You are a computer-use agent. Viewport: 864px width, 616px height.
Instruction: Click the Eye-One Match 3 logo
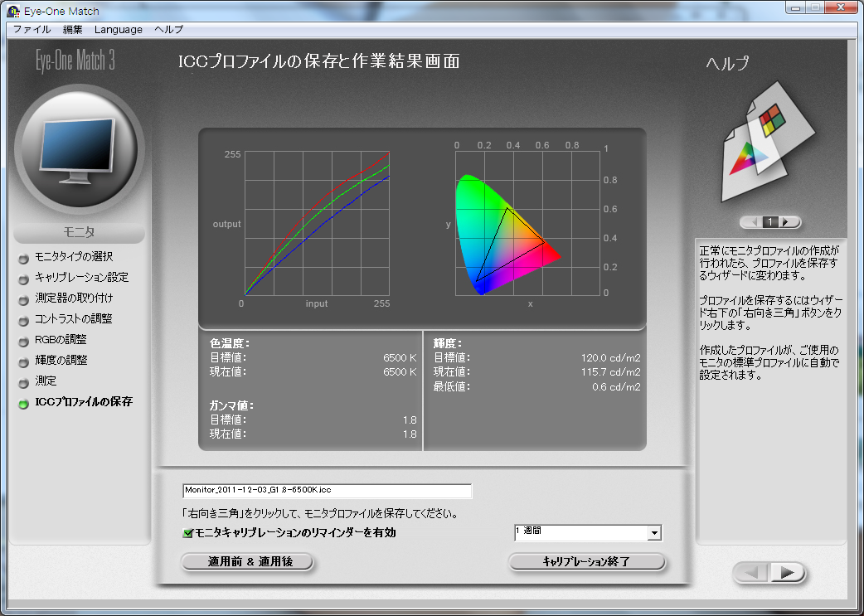[75, 60]
